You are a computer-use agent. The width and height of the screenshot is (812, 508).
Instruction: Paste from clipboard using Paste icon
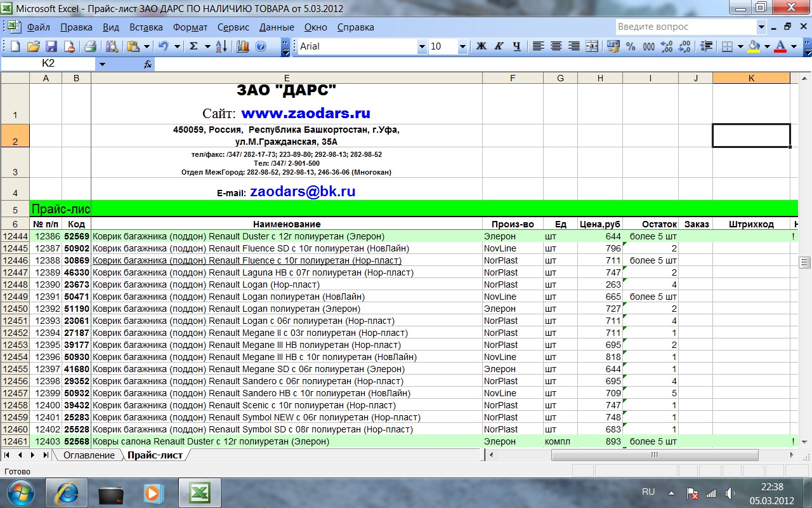pyautogui.click(x=133, y=46)
